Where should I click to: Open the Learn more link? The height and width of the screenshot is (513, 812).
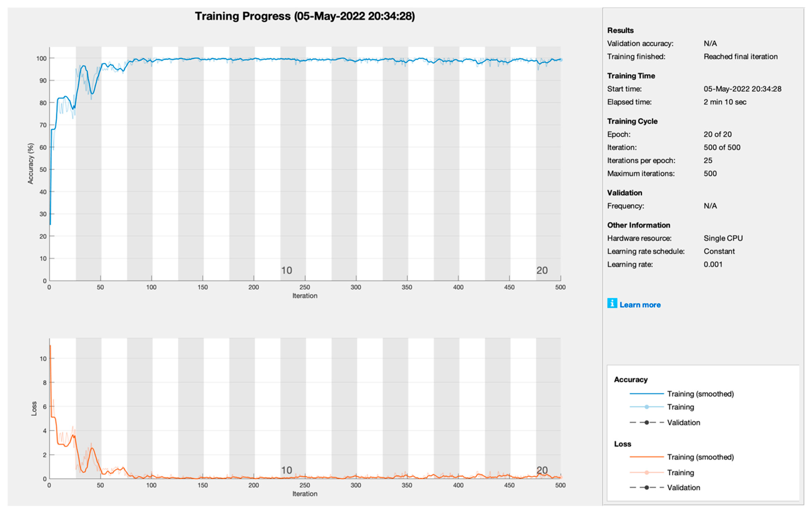tap(640, 305)
